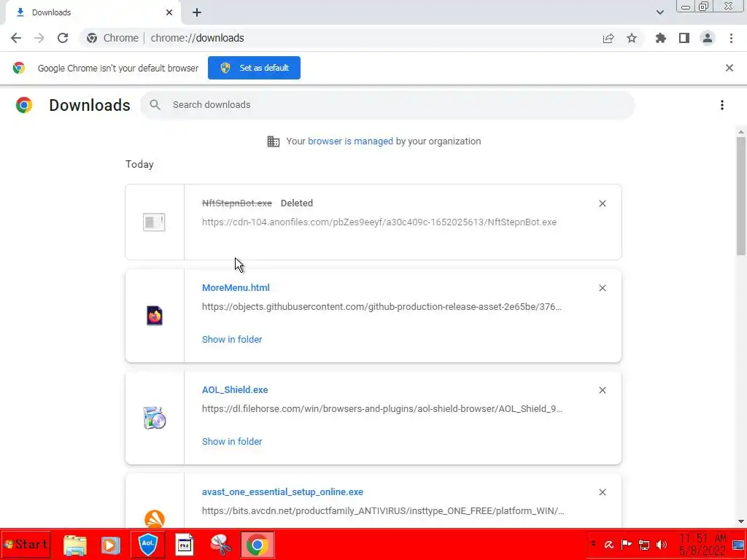Remove NftStepnBot.exe from the list

(x=602, y=204)
